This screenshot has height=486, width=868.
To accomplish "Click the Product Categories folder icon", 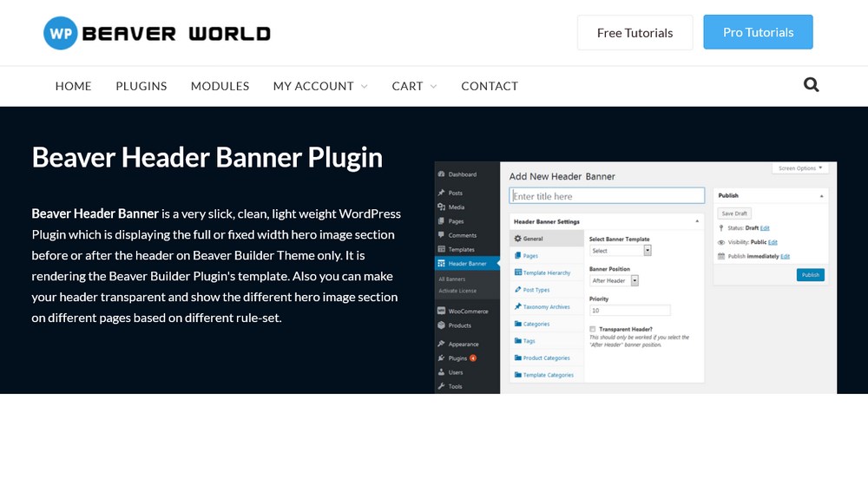I will (517, 358).
